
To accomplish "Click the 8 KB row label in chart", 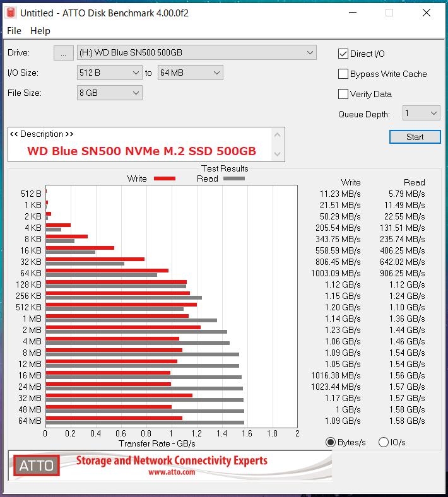I will [33, 239].
